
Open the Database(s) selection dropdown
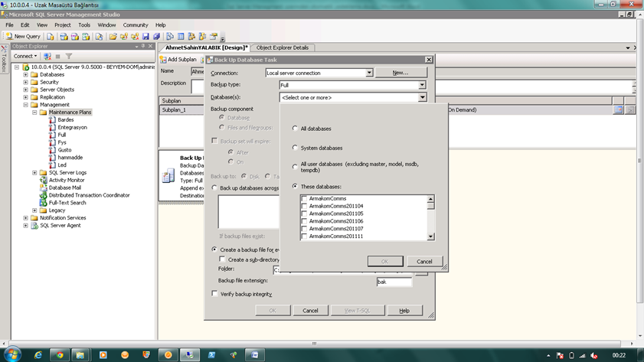(422, 97)
